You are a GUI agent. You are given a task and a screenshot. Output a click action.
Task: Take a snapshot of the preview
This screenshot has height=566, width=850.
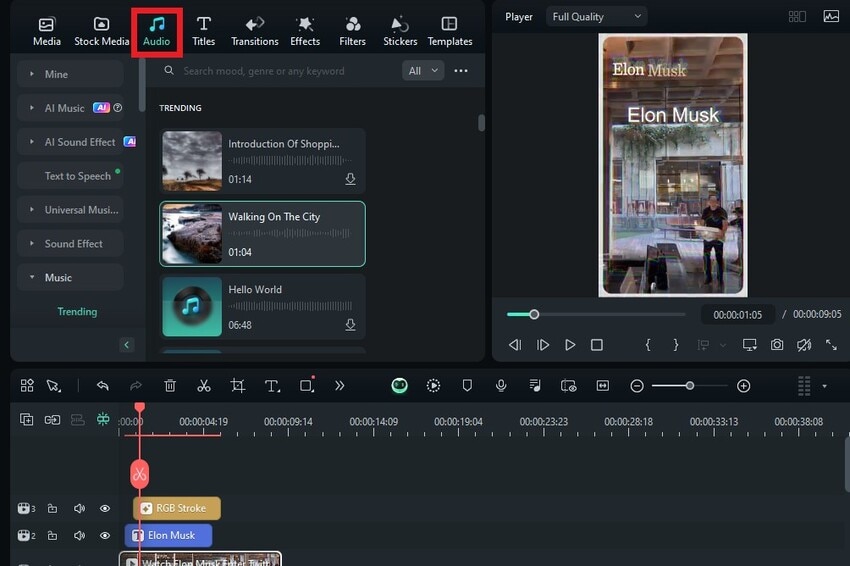tap(777, 345)
